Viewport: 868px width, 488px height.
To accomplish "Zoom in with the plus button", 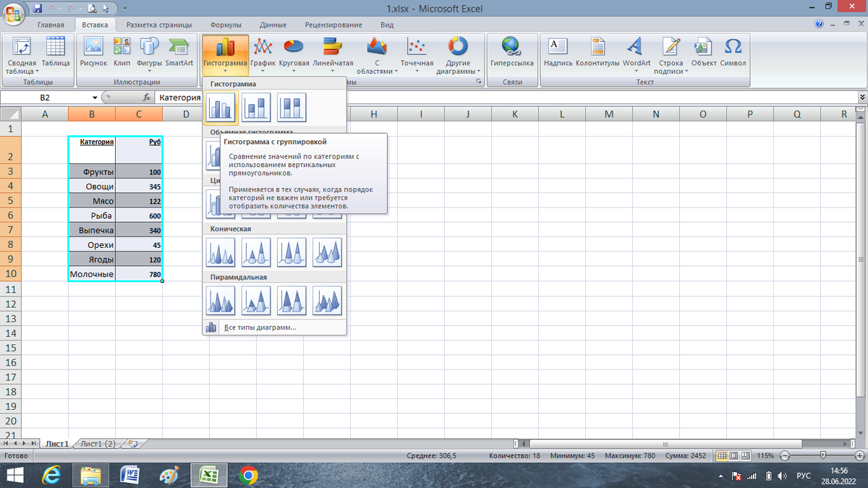I will tap(860, 456).
